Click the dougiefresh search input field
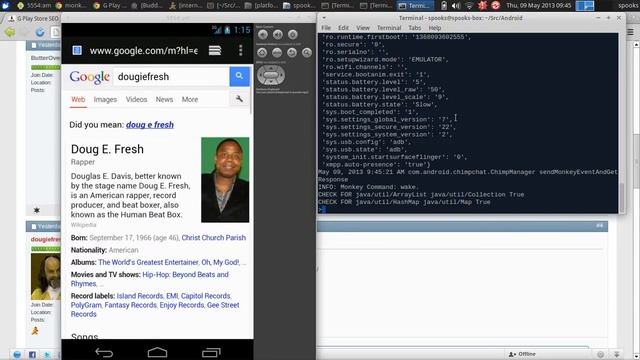Image resolution: width=640 pixels, height=360 pixels. (x=171, y=76)
